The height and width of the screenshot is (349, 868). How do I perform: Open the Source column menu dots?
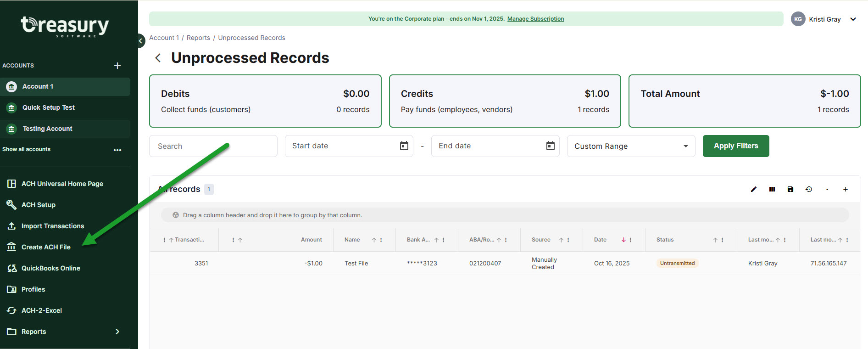568,240
